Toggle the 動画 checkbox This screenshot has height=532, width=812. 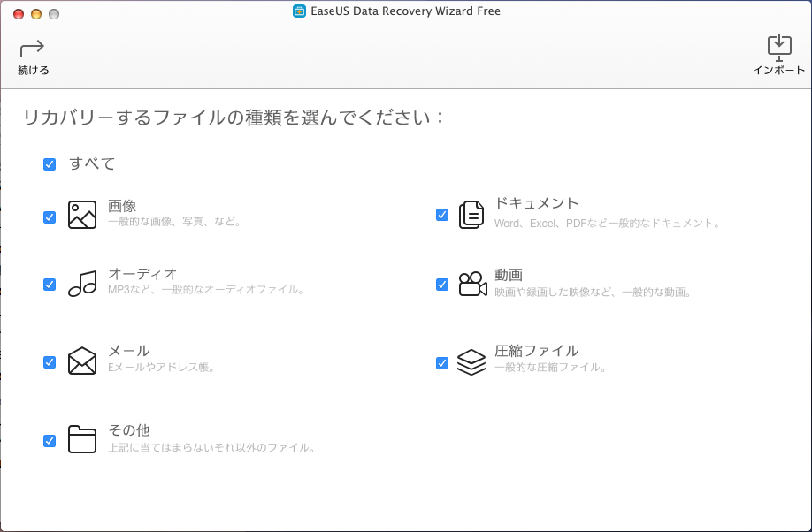tap(441, 285)
